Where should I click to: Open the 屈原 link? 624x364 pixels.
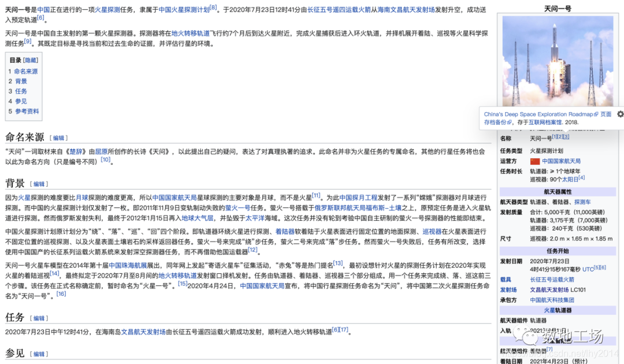[102, 151]
